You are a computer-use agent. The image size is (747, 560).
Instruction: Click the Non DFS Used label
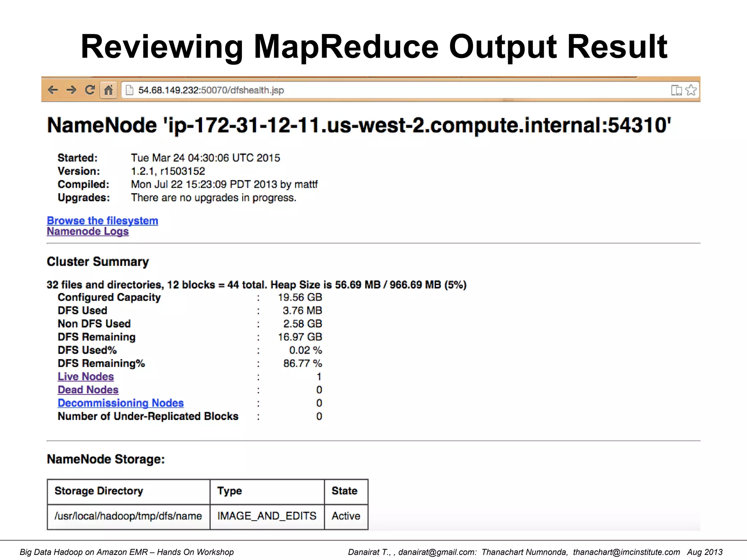point(94,323)
